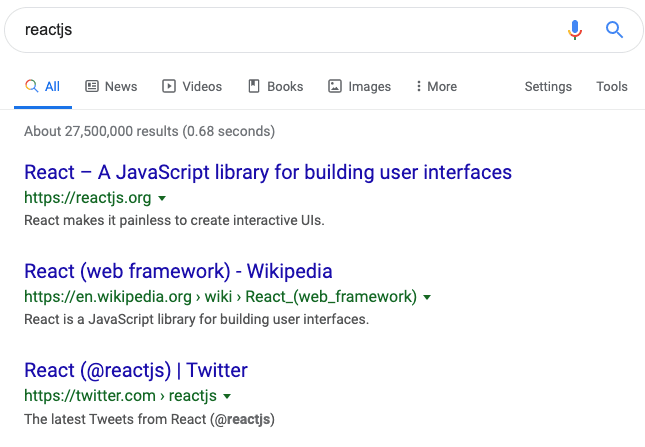Switch to the News results tab
Screen dimensions: 645x447
click(x=111, y=86)
